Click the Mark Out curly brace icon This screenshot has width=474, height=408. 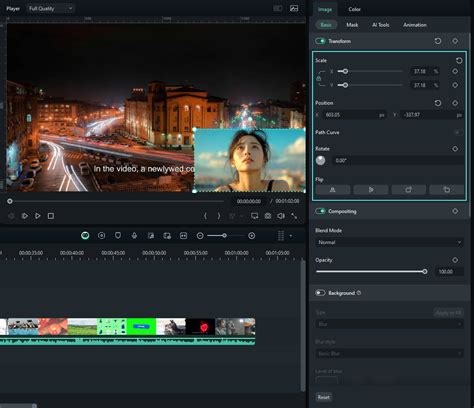click(x=219, y=216)
